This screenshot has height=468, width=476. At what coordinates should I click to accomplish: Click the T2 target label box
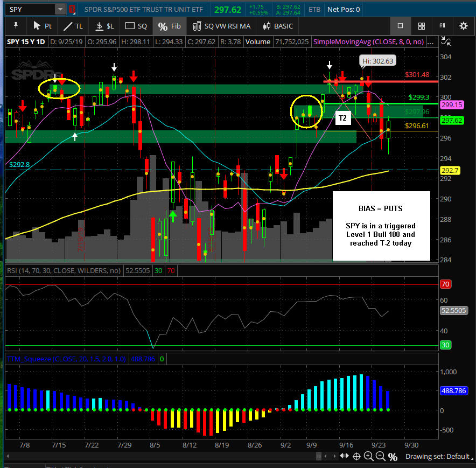pyautogui.click(x=343, y=118)
